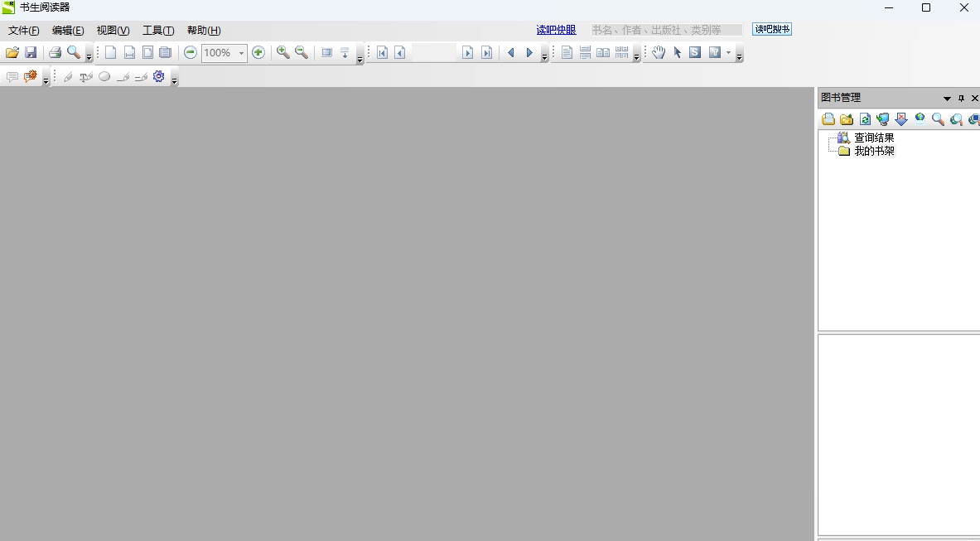Select the magnifier zoom-out tool

302,52
